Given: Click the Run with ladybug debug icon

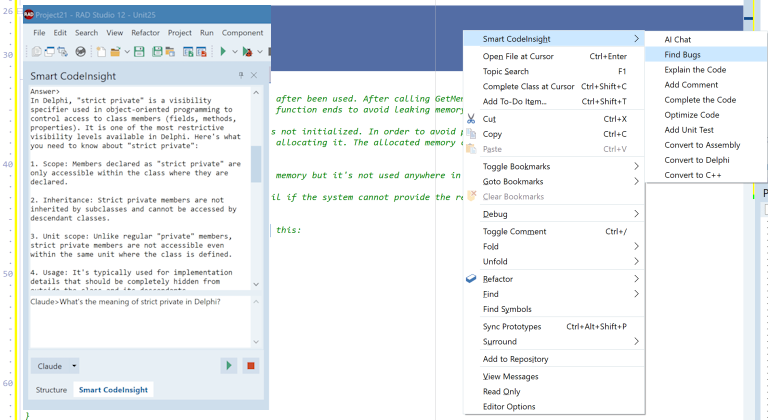Looking at the screenshot, I should pos(247,51).
